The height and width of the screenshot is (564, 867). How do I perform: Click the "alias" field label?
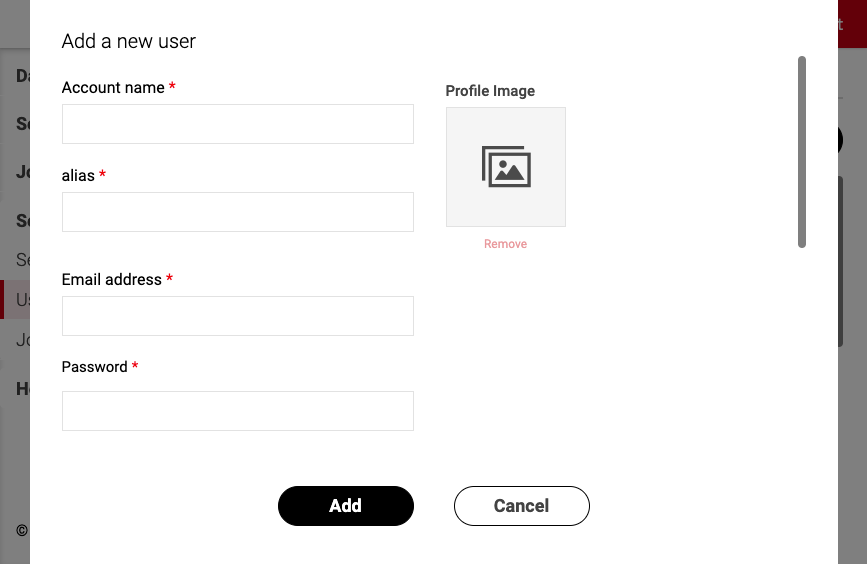78,176
